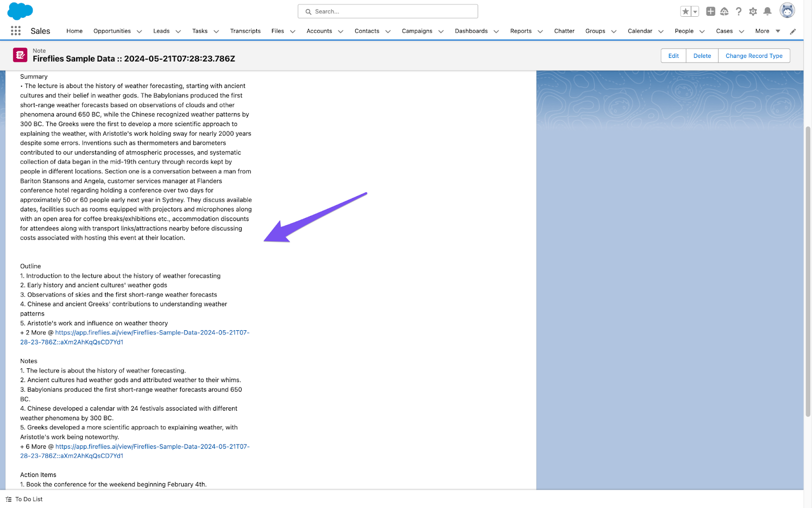812x508 pixels.
Task: Expand the Calendar tab chevron
Action: point(661,31)
